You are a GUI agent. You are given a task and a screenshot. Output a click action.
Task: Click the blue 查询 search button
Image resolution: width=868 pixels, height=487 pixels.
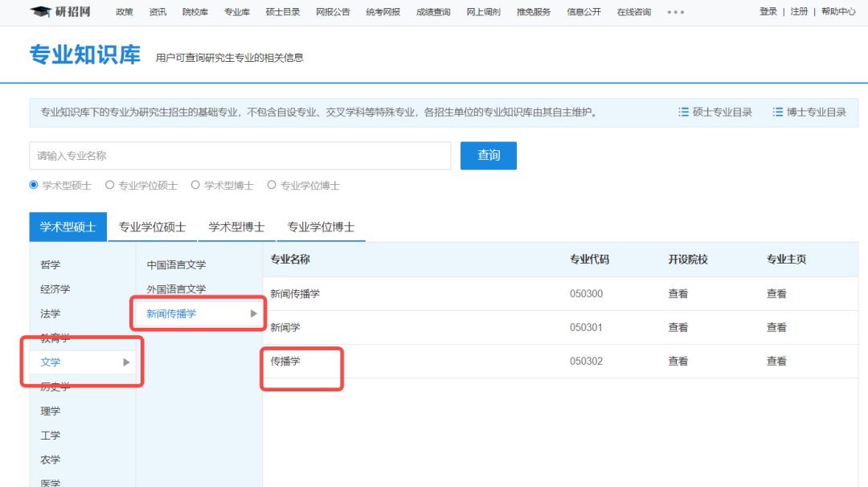point(489,156)
